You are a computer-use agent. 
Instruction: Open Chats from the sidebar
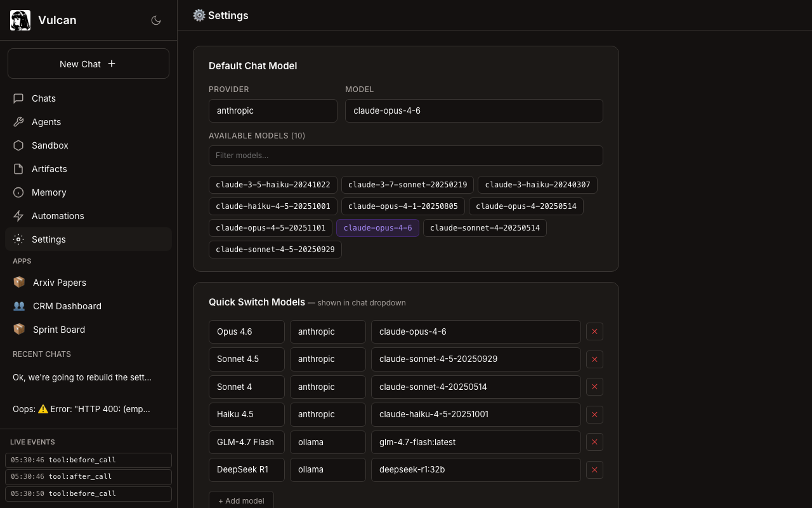(x=44, y=98)
